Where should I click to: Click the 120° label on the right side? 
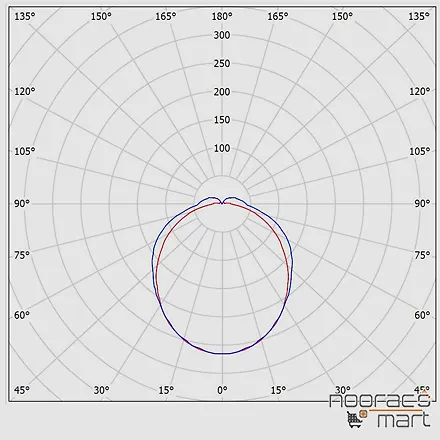pos(420,91)
